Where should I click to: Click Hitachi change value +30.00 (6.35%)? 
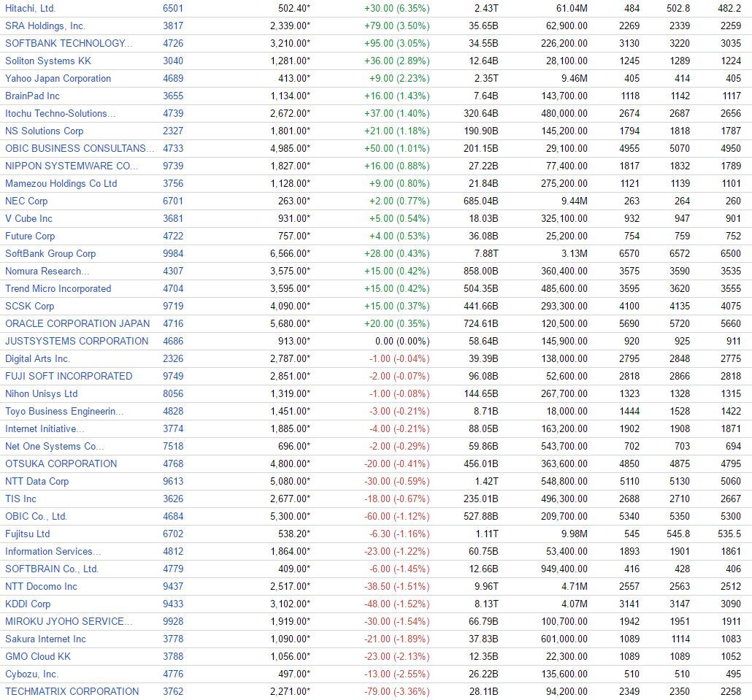(x=397, y=8)
